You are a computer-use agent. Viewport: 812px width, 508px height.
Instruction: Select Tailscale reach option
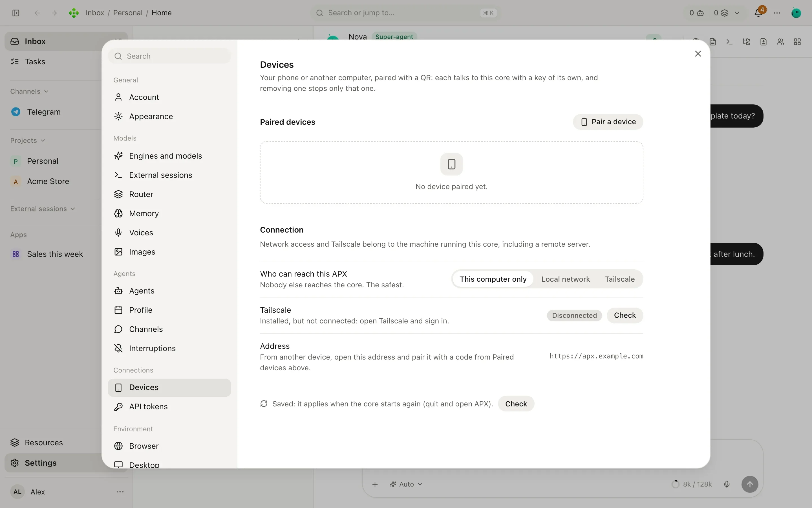[620, 279]
